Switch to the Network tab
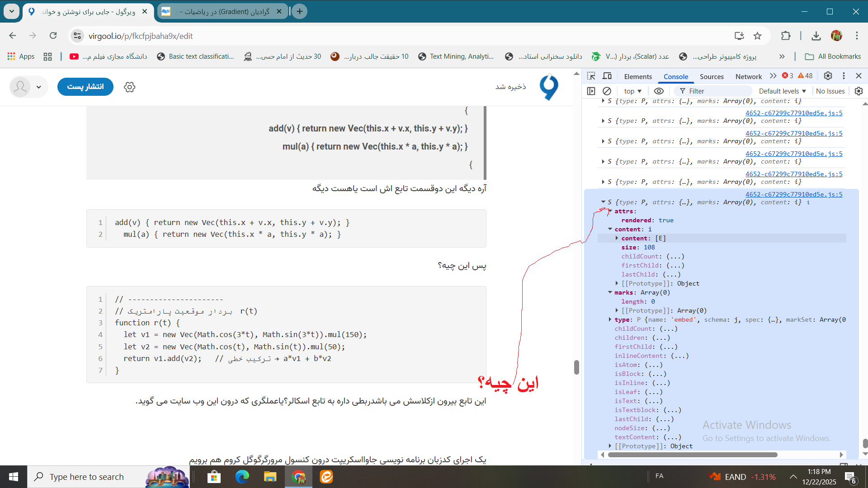This screenshot has height=488, width=868. tap(748, 76)
